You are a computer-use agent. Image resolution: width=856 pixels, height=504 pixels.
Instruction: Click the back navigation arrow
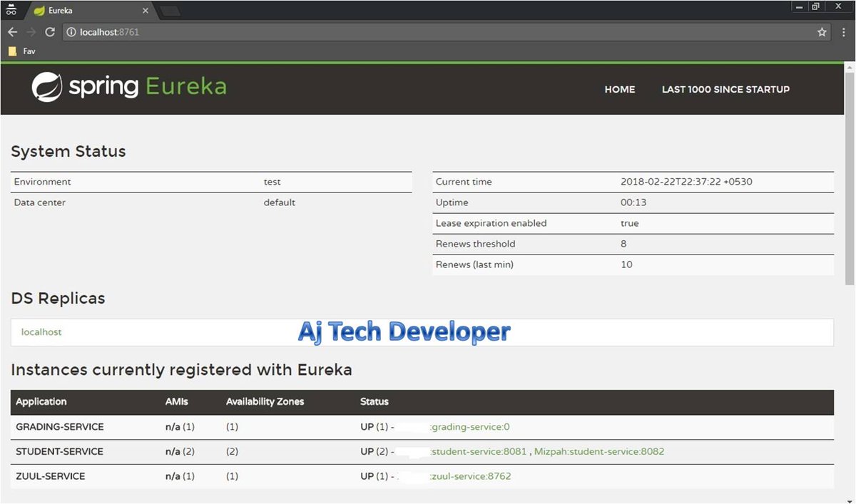[12, 31]
